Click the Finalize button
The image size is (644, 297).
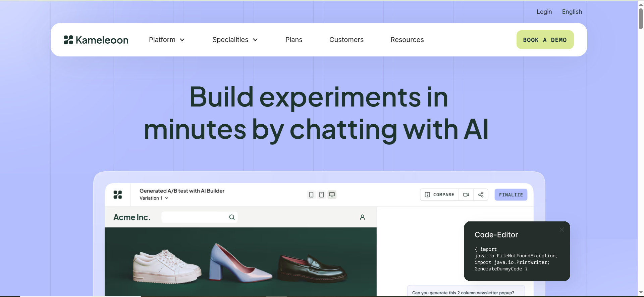511,195
